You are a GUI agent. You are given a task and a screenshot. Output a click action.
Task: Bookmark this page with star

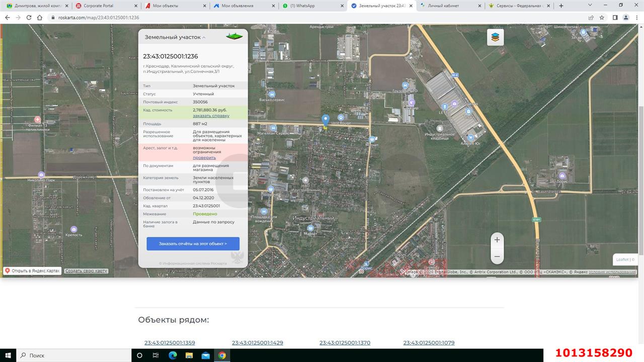(602, 17)
